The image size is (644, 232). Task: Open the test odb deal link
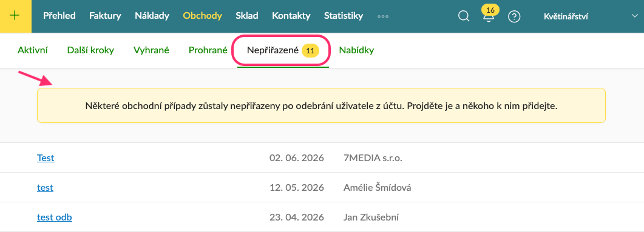[x=55, y=217]
